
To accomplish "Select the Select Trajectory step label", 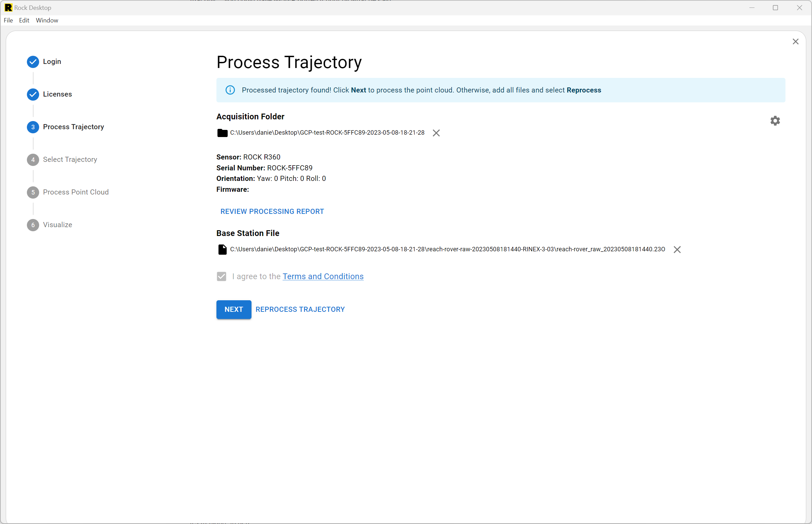I will click(70, 159).
